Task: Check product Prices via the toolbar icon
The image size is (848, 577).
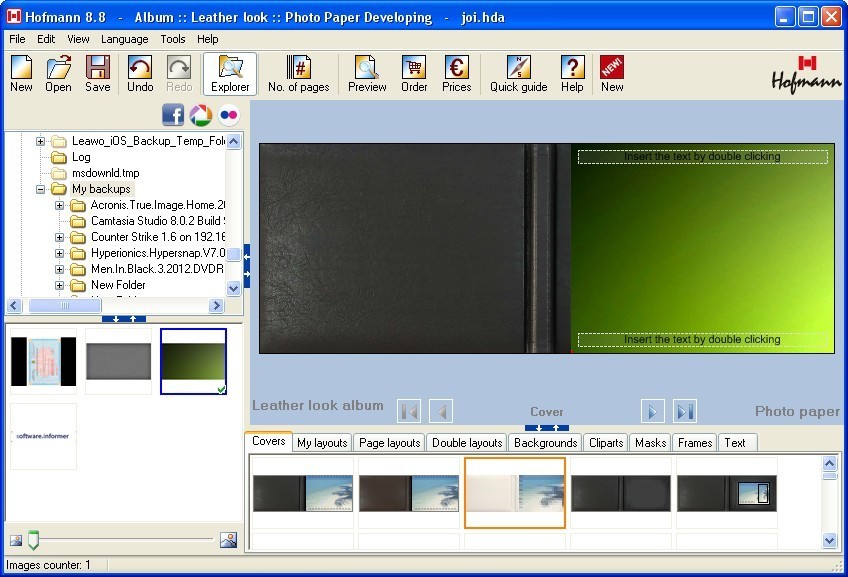Action: (456, 72)
